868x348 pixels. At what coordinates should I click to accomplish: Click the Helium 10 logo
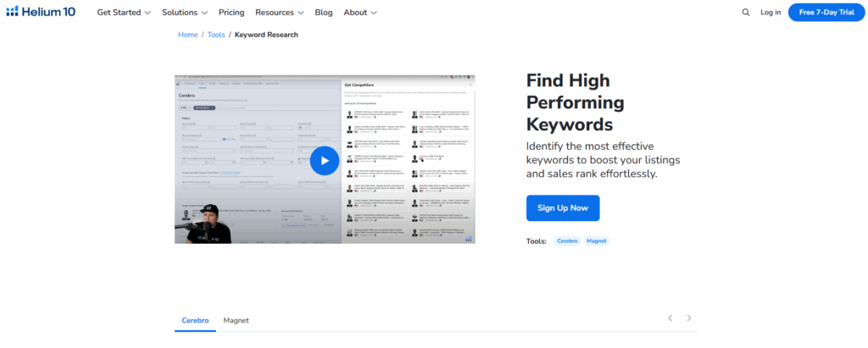point(41,12)
